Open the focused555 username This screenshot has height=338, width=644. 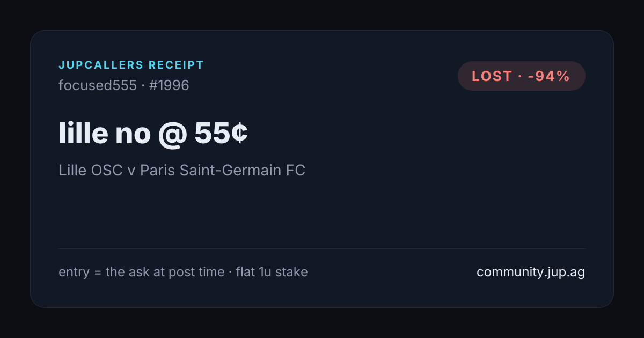[98, 85]
